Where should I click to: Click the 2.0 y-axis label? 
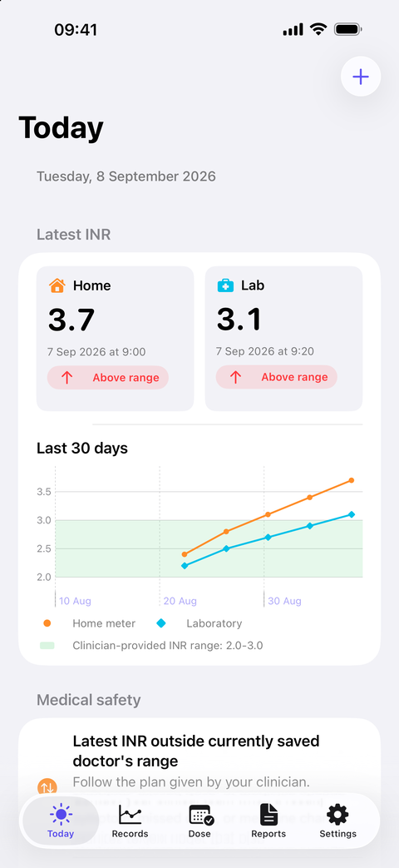(x=44, y=577)
